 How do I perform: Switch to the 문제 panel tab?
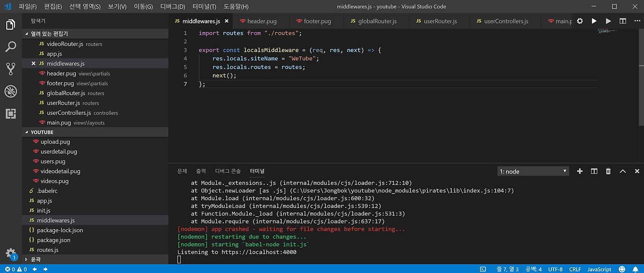pos(182,171)
